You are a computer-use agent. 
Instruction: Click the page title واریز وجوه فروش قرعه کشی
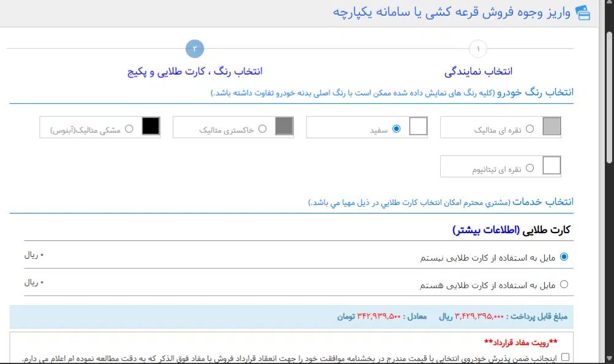point(452,12)
